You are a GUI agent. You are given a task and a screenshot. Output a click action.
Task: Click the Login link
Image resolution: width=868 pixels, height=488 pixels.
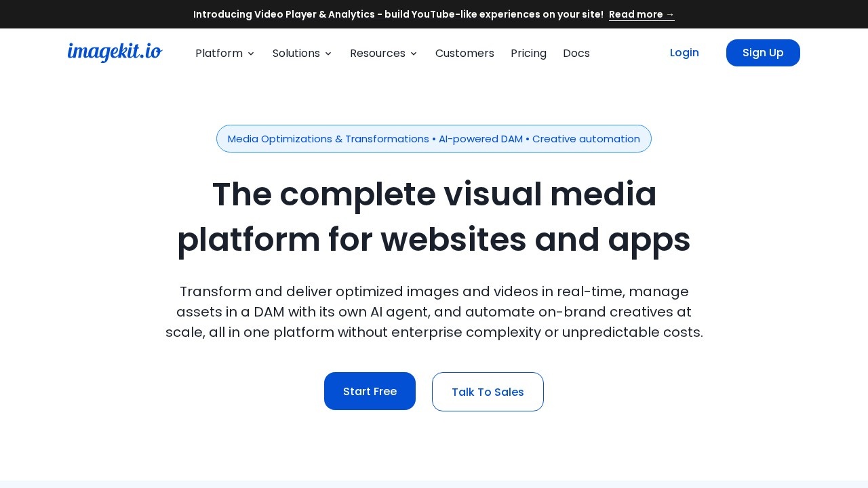pos(684,53)
